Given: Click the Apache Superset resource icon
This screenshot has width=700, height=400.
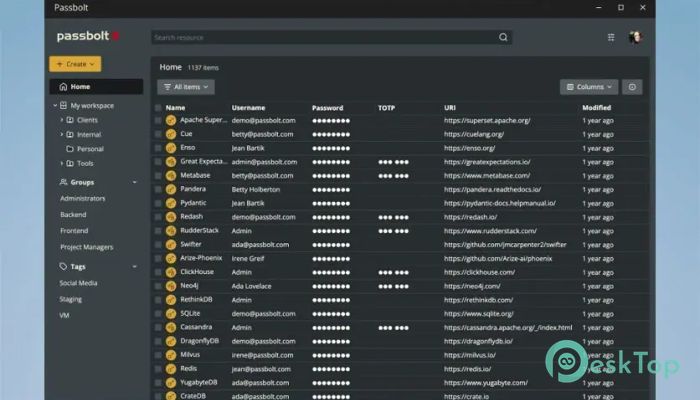Looking at the screenshot, I should pyautogui.click(x=171, y=121).
